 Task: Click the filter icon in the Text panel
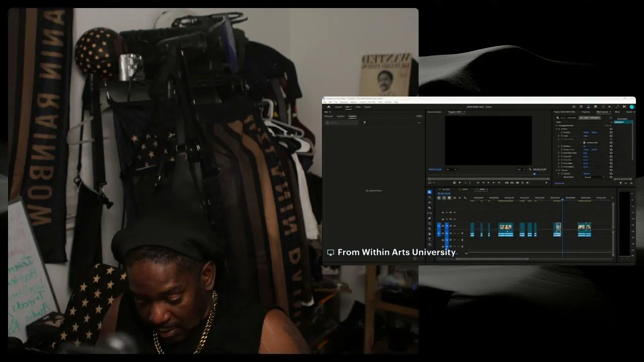click(365, 123)
